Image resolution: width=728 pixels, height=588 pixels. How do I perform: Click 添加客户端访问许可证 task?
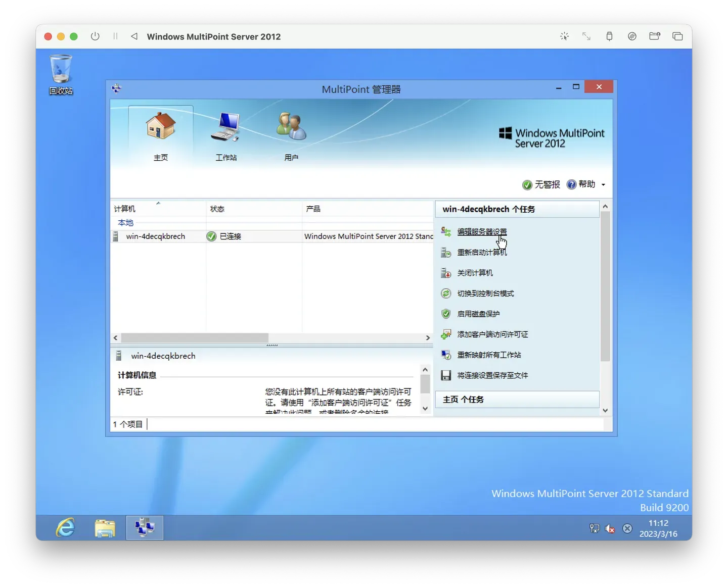point(492,334)
